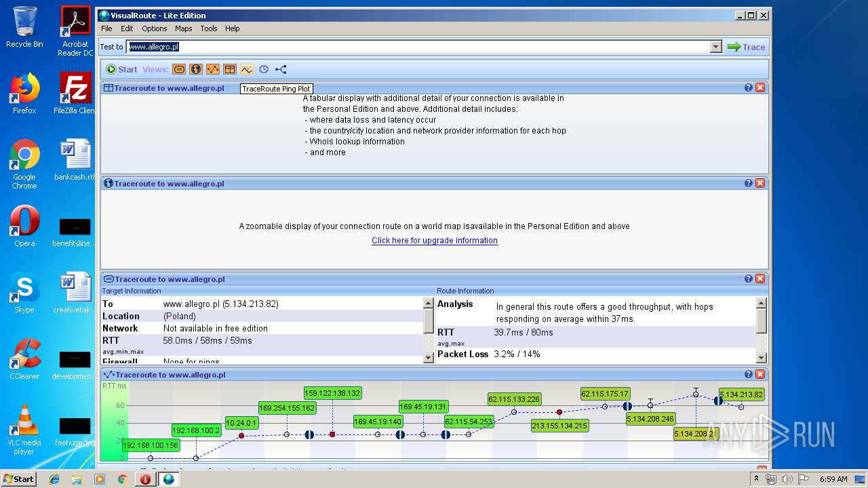Show hidden system tray icons
Screen dimensions: 868x488
click(757, 479)
